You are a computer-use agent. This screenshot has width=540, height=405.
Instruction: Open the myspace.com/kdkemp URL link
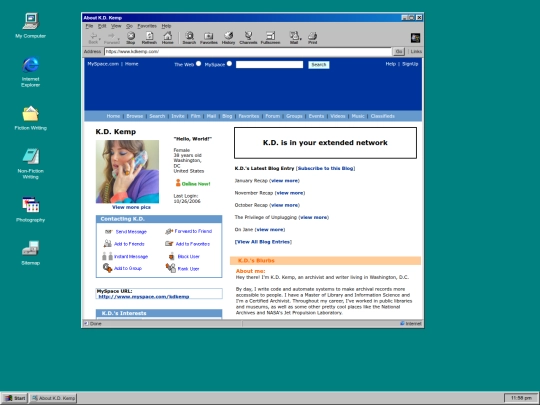pos(144,297)
